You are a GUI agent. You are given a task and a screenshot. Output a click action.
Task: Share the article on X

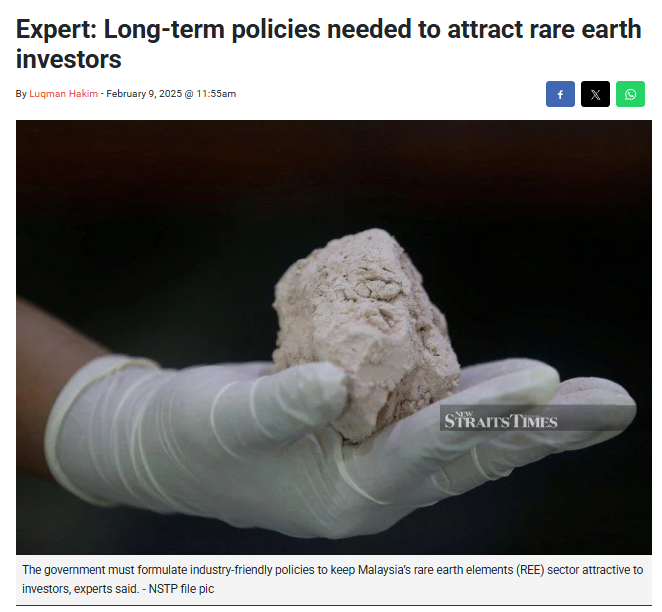coord(595,94)
